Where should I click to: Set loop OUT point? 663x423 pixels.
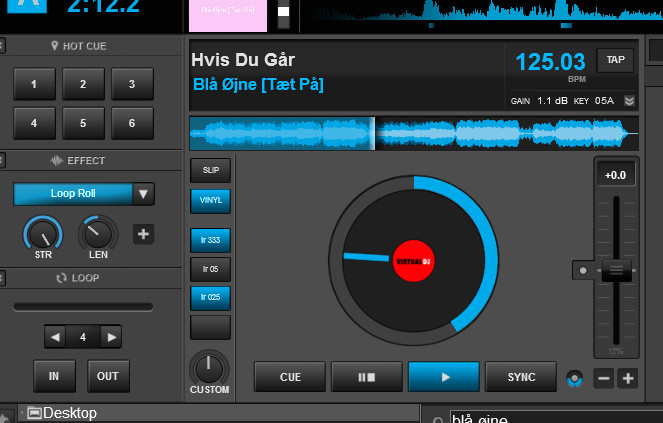click(x=108, y=376)
